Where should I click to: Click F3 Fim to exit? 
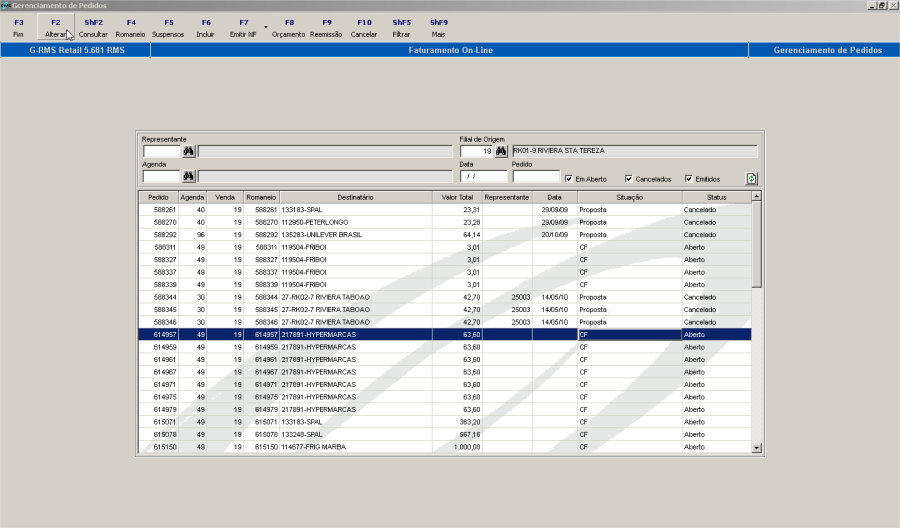[19, 28]
